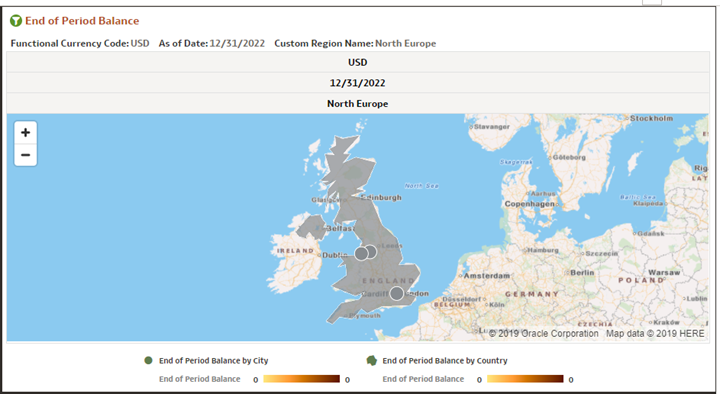Screen dimensions: 720x394
Task: Click the green filter icon beside the title
Action: (x=16, y=21)
